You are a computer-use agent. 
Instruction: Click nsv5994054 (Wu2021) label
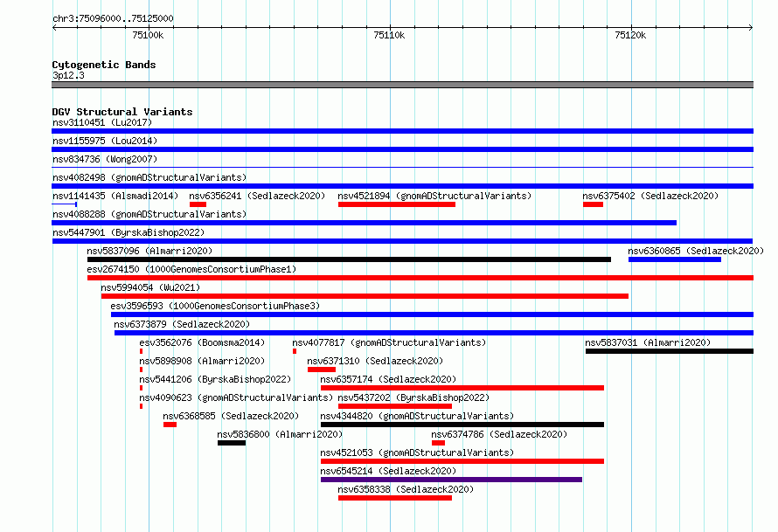pos(150,287)
